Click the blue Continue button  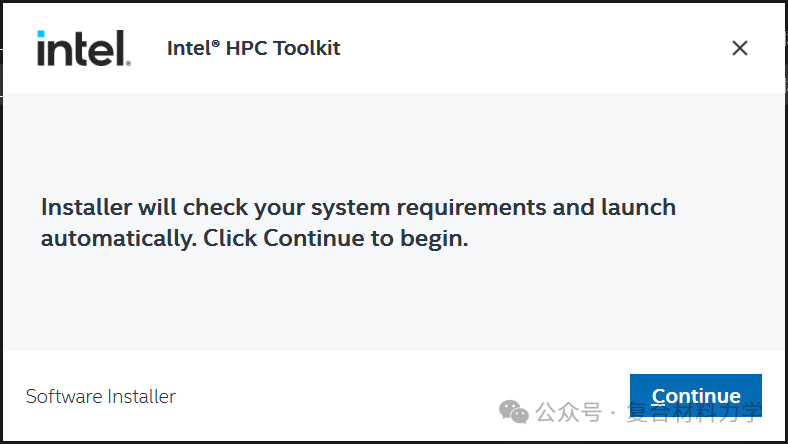(x=696, y=395)
